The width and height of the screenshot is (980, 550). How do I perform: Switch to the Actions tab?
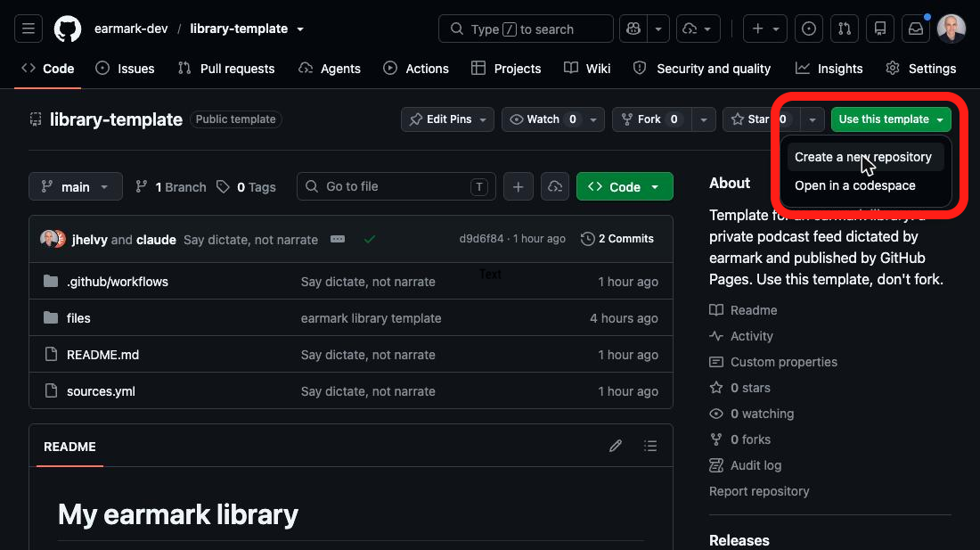pyautogui.click(x=416, y=69)
